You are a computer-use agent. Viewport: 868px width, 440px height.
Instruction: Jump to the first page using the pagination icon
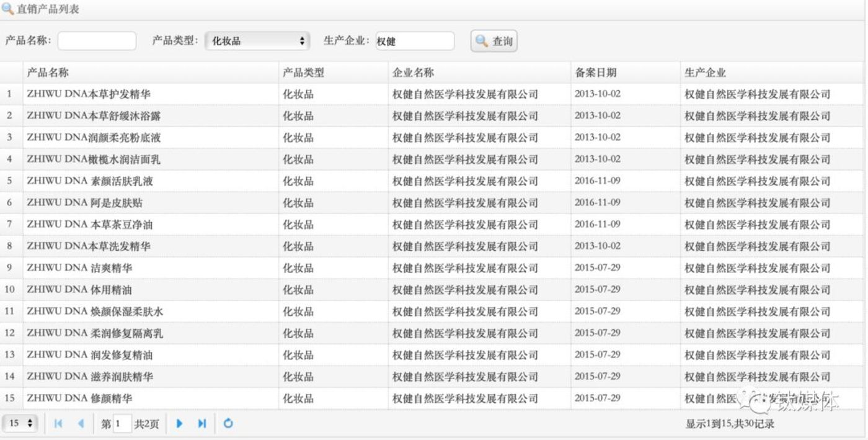pos(58,424)
